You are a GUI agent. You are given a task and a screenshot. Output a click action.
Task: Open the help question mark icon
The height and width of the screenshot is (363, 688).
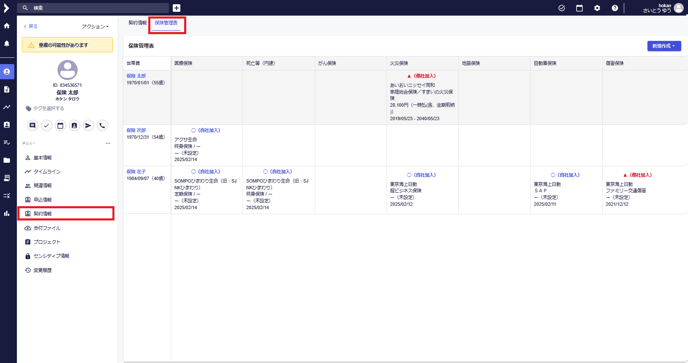[x=615, y=8]
